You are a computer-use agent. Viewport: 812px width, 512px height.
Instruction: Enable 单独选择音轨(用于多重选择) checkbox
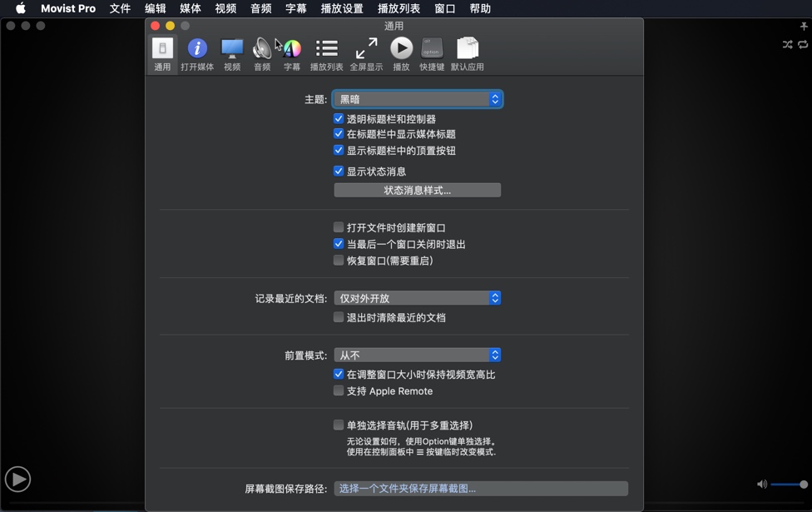click(x=339, y=425)
